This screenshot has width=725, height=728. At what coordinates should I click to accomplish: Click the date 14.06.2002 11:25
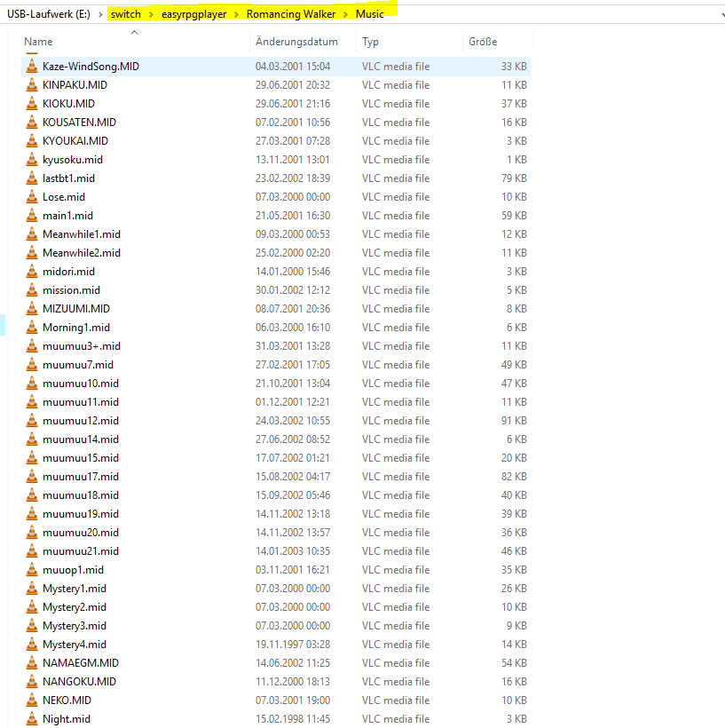[293, 662]
